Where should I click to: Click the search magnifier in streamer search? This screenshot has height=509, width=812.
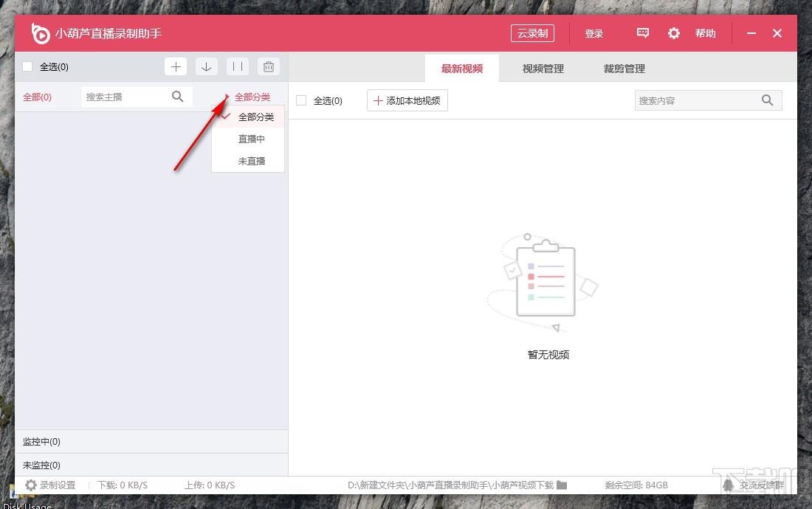[178, 97]
